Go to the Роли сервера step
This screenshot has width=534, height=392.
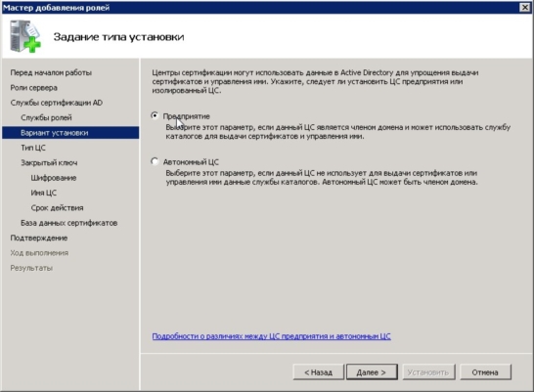[33, 88]
